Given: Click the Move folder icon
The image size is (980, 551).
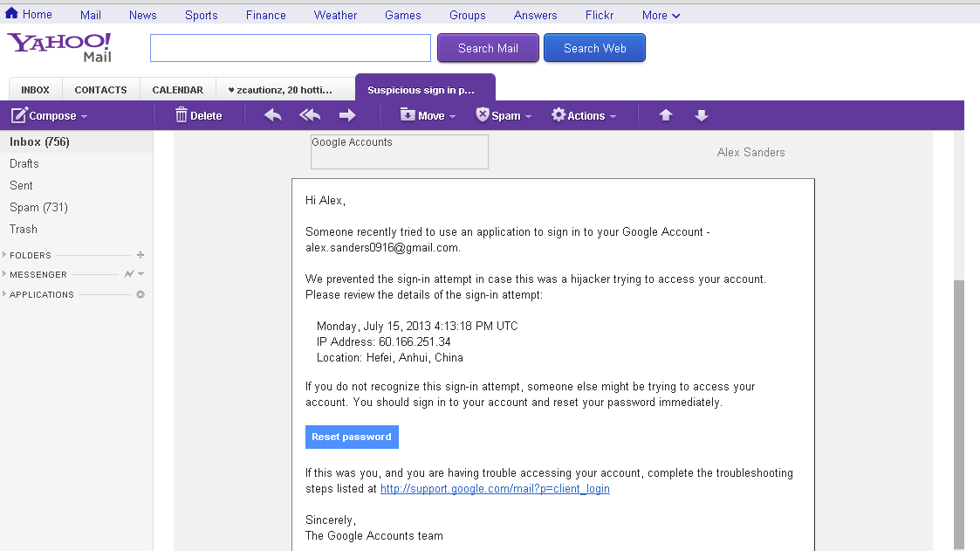Looking at the screenshot, I should [408, 115].
